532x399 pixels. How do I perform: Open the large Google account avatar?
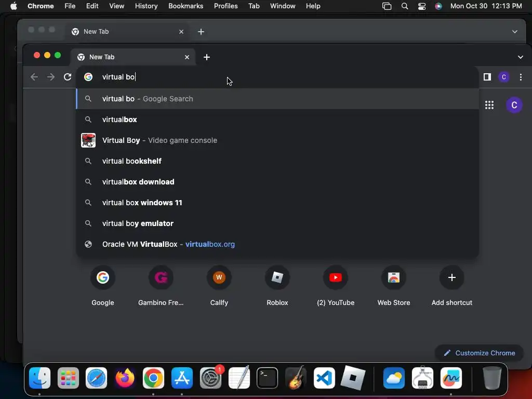coord(514,105)
